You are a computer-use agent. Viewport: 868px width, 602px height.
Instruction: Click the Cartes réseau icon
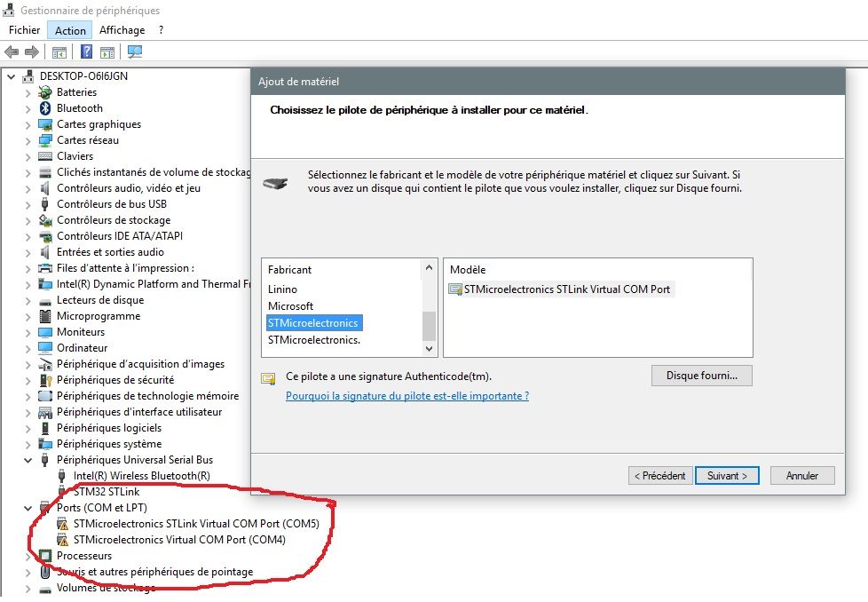point(45,140)
